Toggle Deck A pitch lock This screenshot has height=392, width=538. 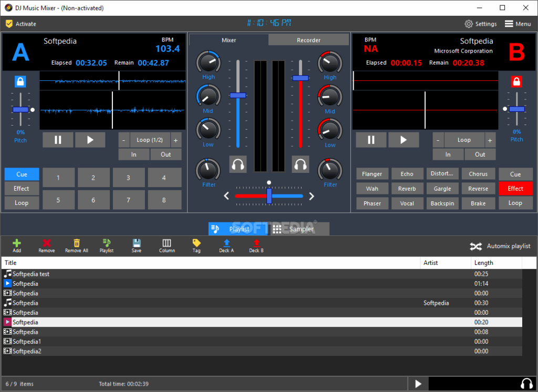point(20,81)
